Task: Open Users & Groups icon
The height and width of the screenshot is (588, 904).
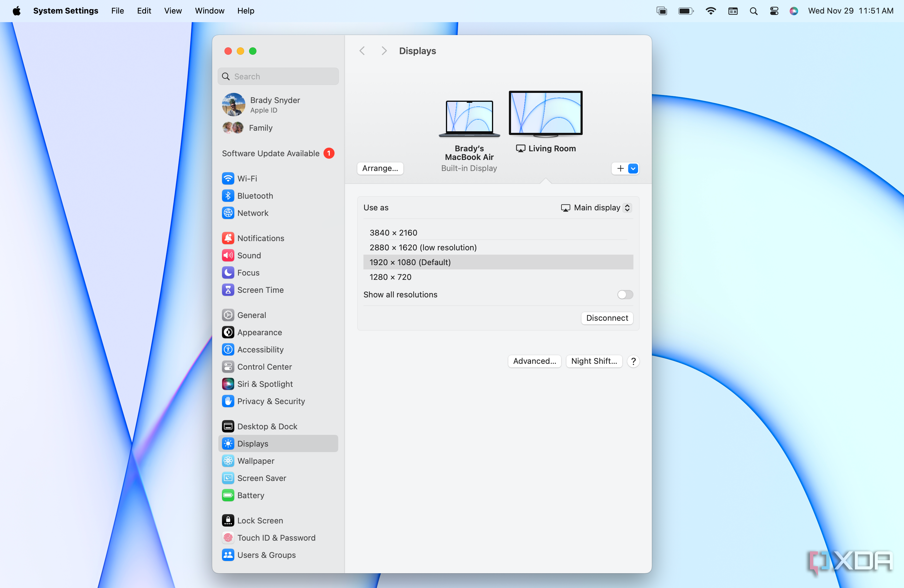Action: 228,555
